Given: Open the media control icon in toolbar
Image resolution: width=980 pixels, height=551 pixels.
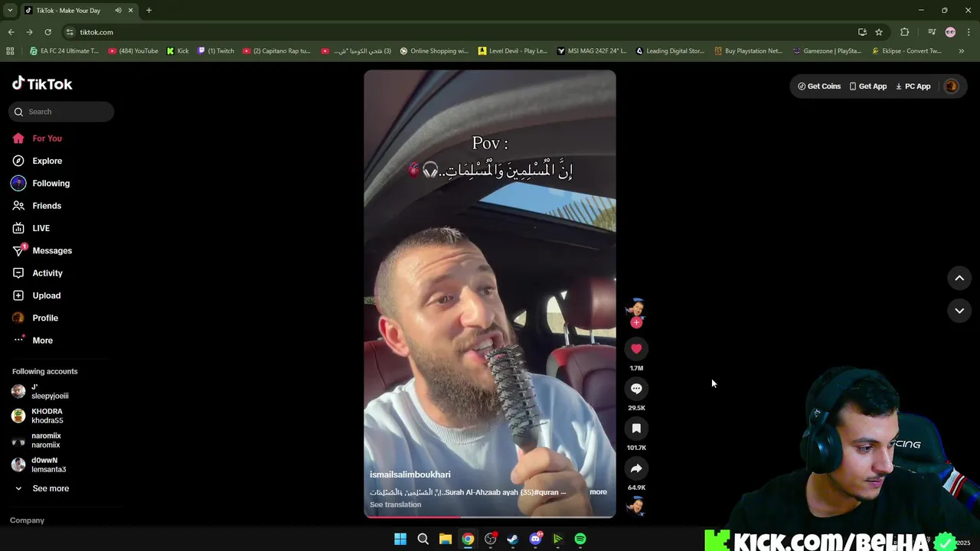Looking at the screenshot, I should pos(932,32).
